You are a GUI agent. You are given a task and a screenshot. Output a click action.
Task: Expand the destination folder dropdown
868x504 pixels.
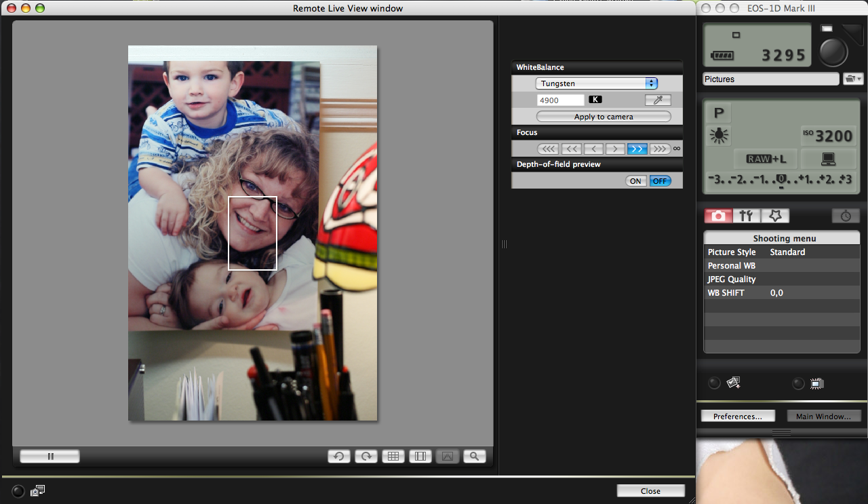click(852, 79)
